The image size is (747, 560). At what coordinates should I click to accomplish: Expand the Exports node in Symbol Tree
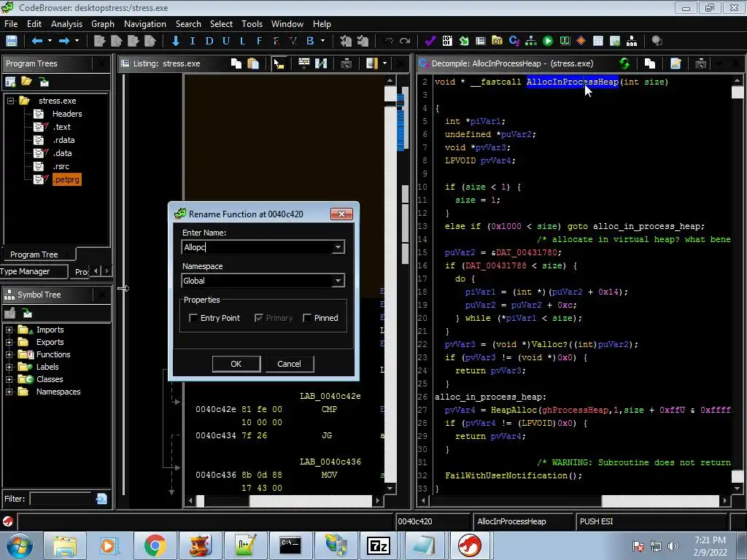coord(9,343)
